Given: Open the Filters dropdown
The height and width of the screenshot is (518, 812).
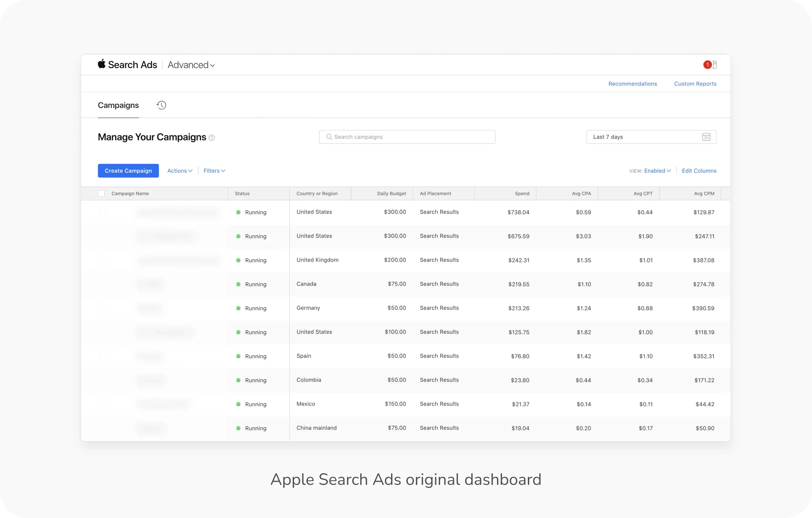Looking at the screenshot, I should 215,171.
